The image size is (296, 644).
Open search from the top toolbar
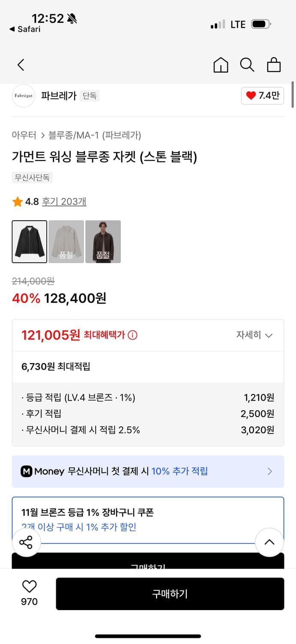pyautogui.click(x=247, y=65)
